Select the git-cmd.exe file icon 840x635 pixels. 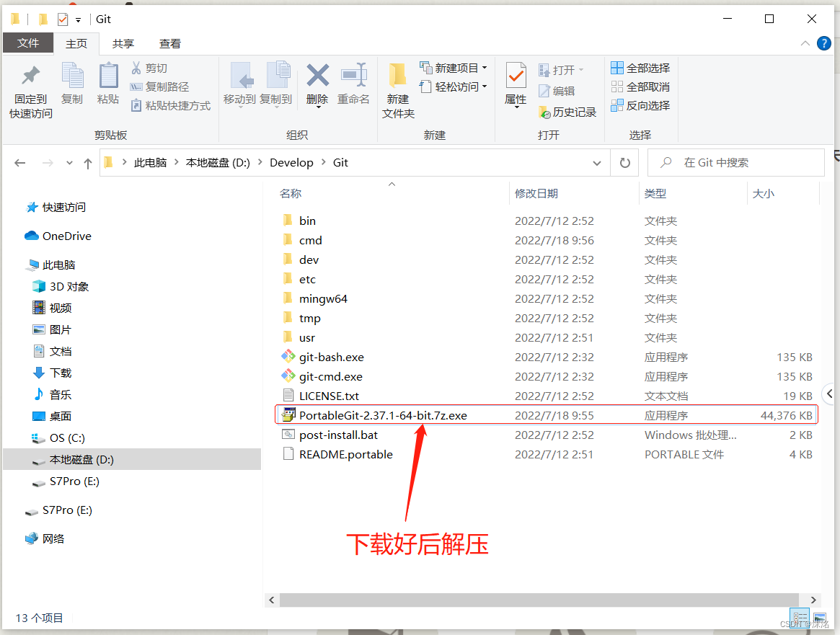[x=288, y=376]
